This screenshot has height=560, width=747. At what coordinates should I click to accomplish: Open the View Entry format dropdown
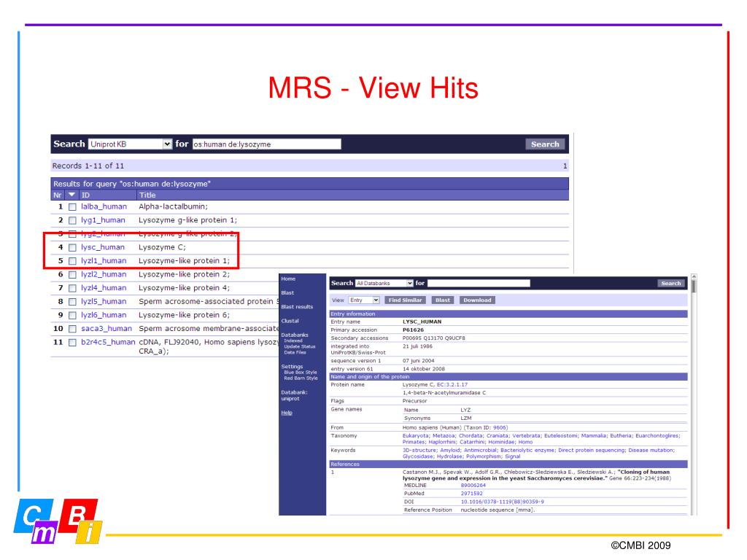click(x=364, y=300)
